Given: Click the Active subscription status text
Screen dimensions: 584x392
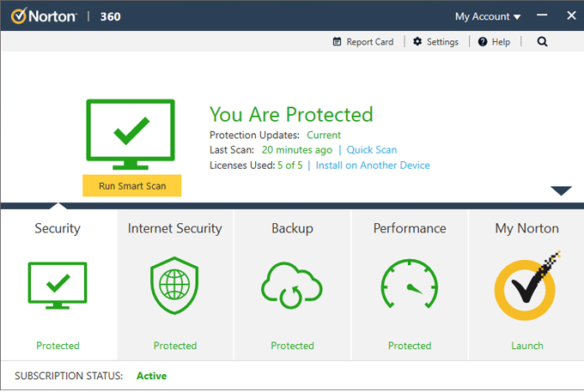Looking at the screenshot, I should pos(151,376).
